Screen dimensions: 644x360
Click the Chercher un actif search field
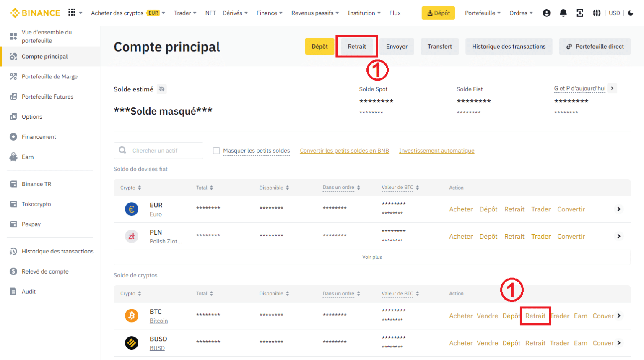[158, 150]
